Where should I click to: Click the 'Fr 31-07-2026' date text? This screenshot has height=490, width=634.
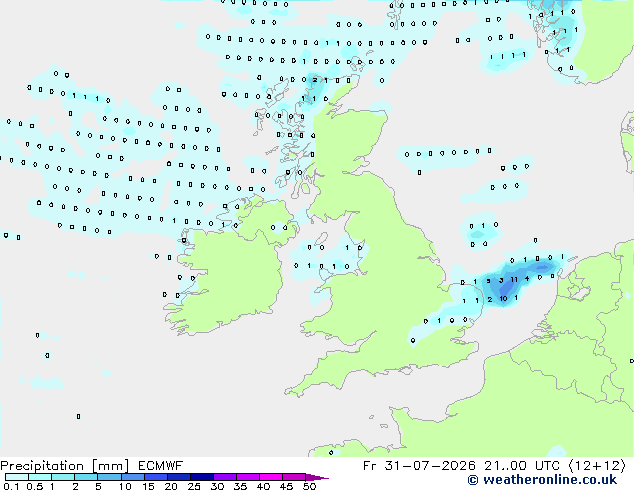point(419,466)
